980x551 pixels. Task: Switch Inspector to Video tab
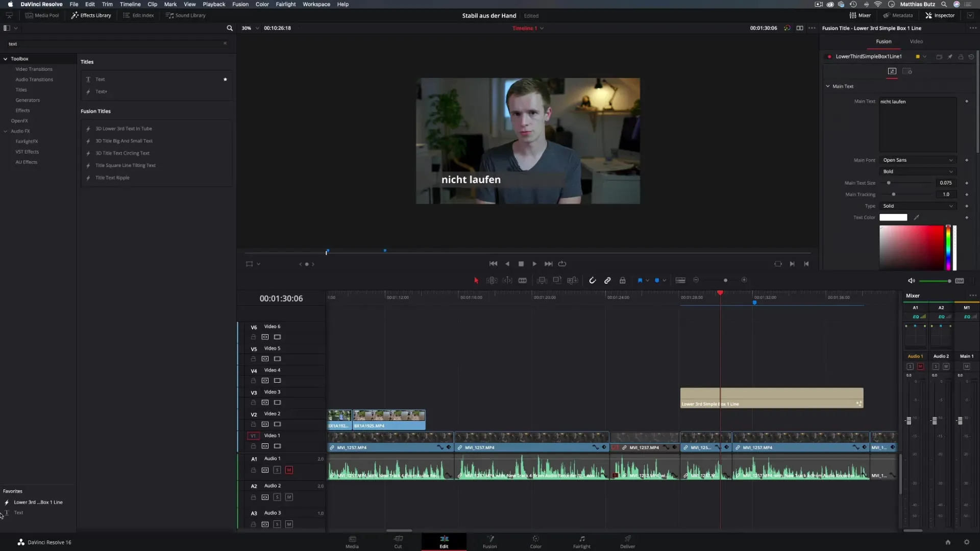[916, 41]
